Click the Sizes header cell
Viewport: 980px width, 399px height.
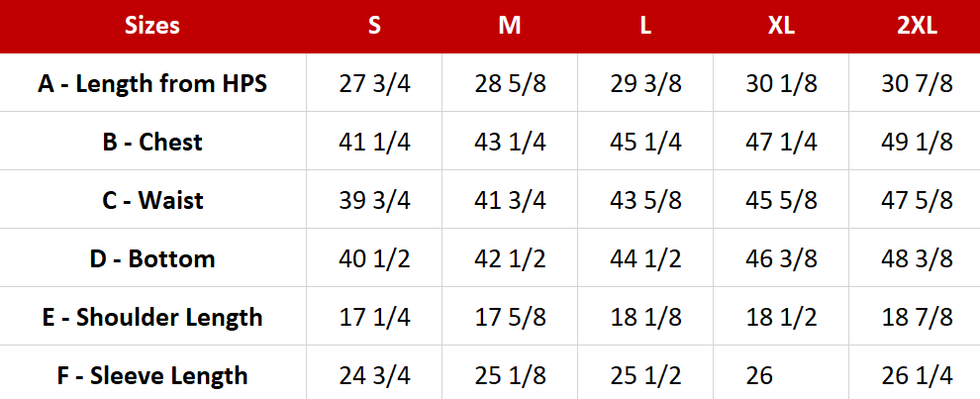152,26
